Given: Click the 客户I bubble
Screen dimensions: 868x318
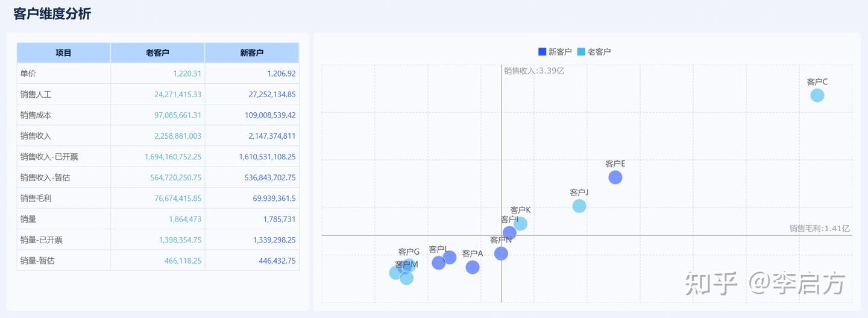Looking at the screenshot, I should (509, 232).
